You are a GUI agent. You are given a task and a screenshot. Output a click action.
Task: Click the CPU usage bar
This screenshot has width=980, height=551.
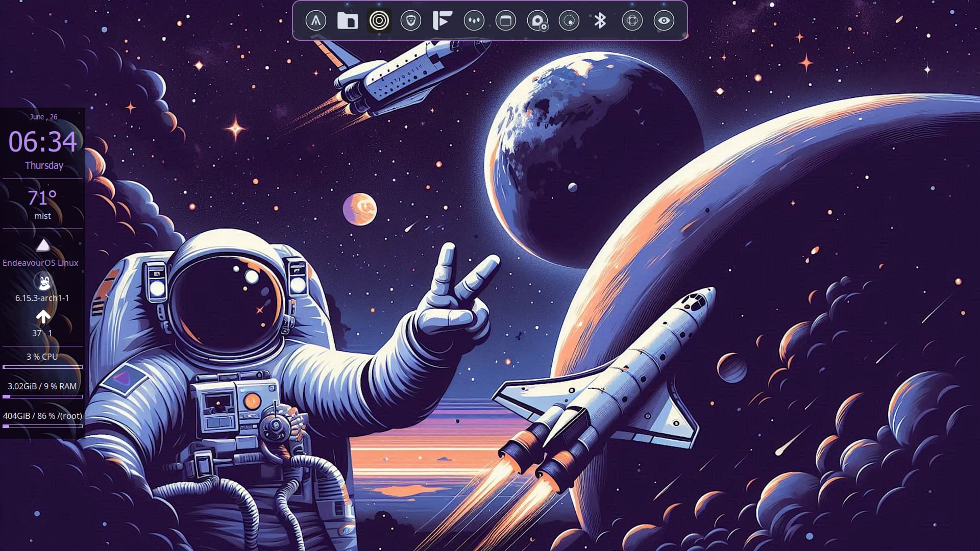(42, 367)
